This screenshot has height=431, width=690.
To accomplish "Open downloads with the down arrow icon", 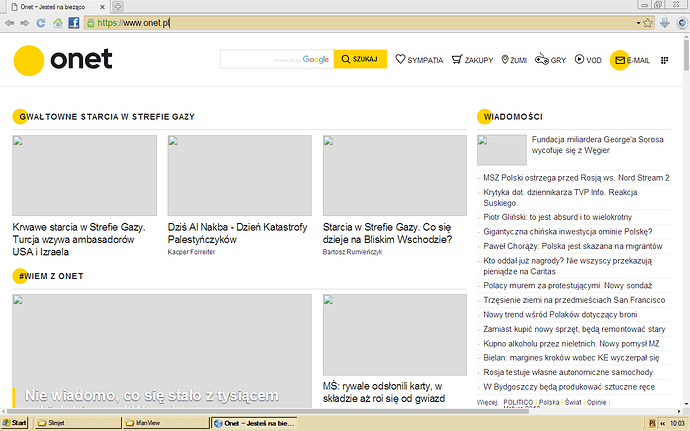I will [x=664, y=23].
